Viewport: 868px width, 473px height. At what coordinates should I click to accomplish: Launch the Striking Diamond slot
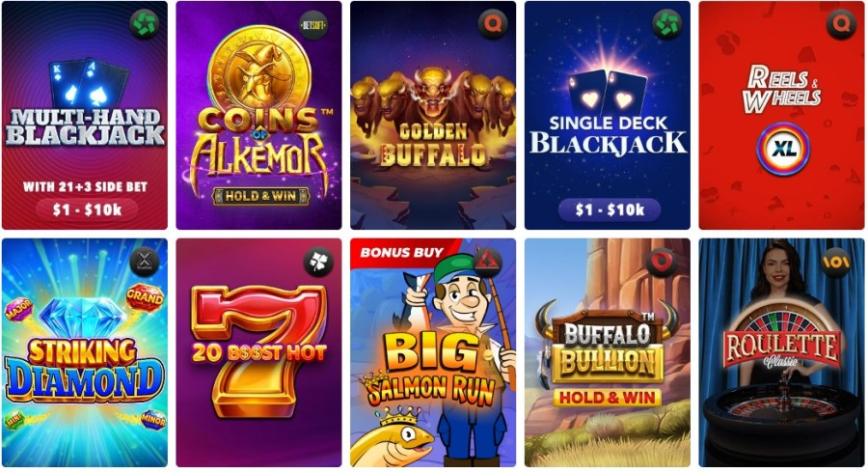(85, 352)
